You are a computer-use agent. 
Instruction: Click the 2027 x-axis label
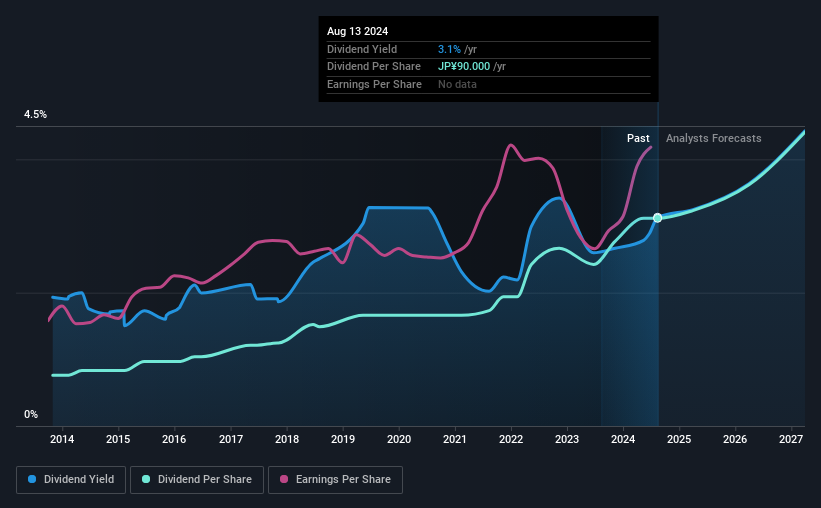[791, 439]
